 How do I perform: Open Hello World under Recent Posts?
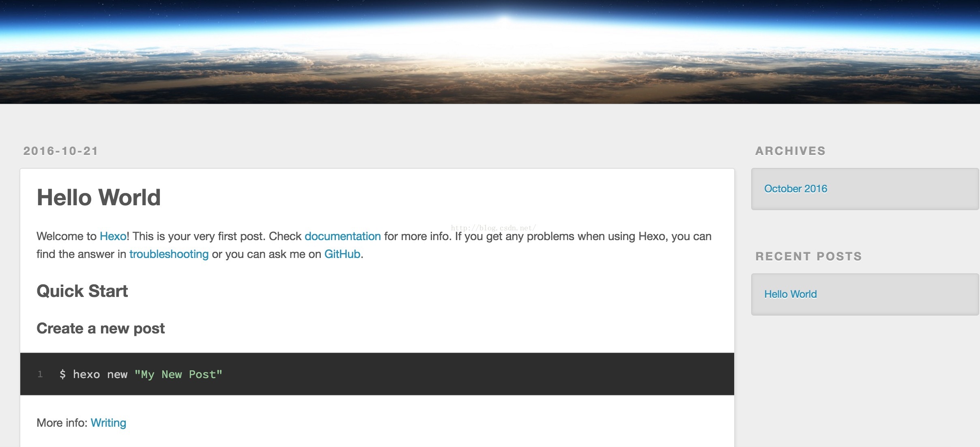point(790,294)
